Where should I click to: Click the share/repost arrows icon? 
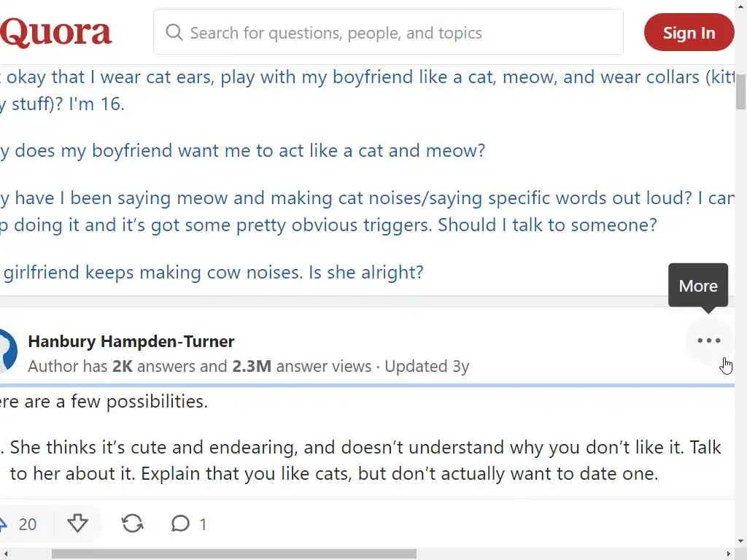point(132,524)
